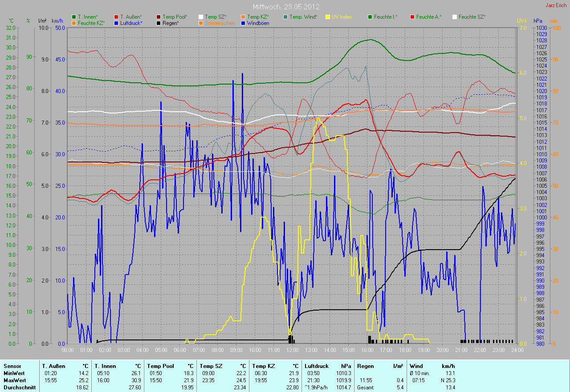Click T. Innen maximum value 30.9
The height and width of the screenshot is (392, 570).
tap(136, 380)
